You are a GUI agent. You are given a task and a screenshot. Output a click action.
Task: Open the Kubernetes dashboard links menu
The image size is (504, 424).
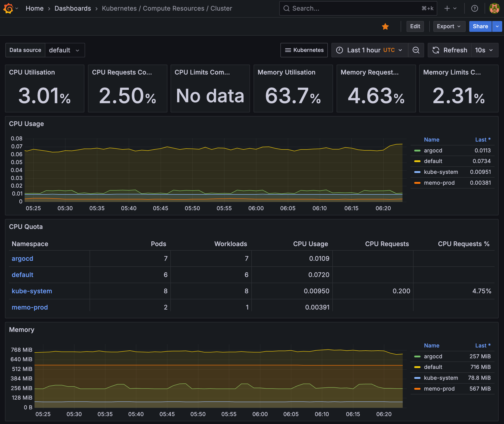(x=304, y=50)
